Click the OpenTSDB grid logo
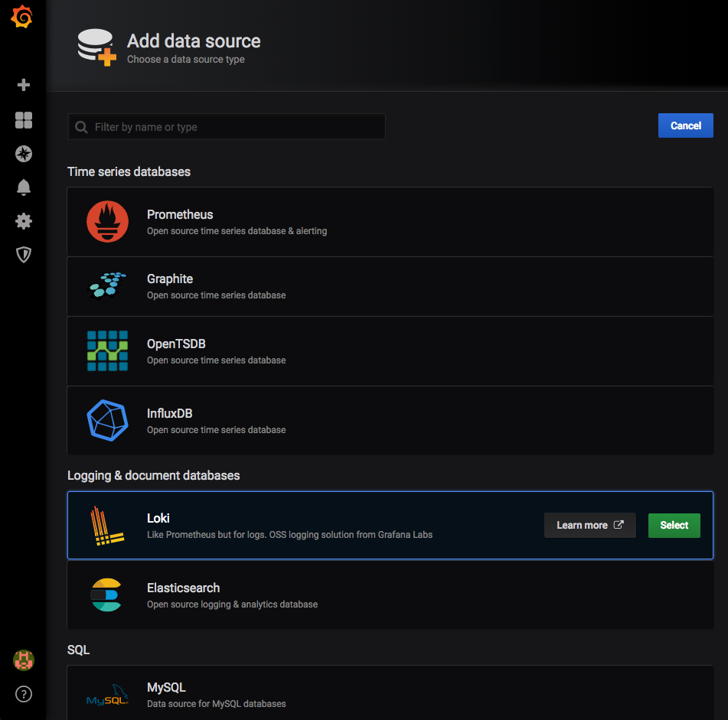The width and height of the screenshot is (728, 720). 107,350
